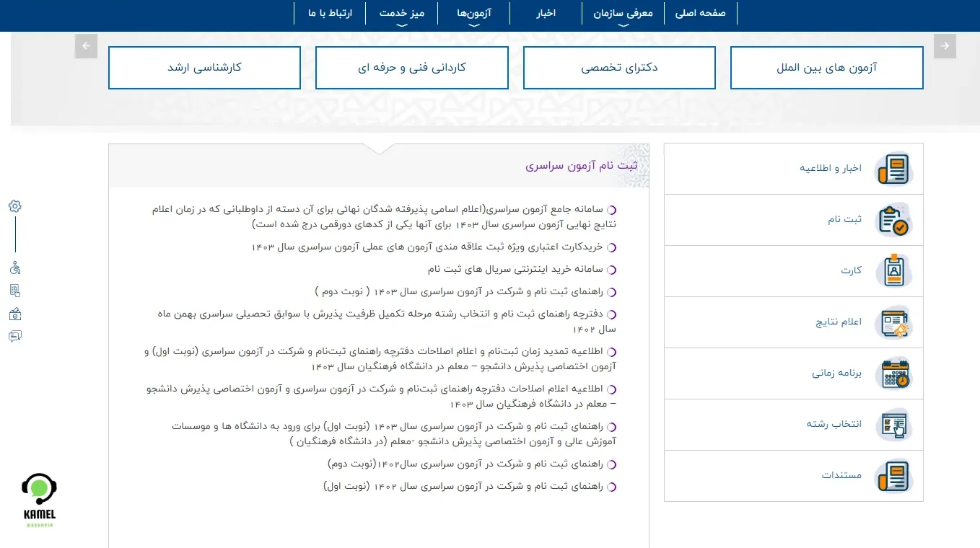Screen dimensions: 980x548
Task: Open the chat bubbles icon in left rail
Action: coord(15,336)
